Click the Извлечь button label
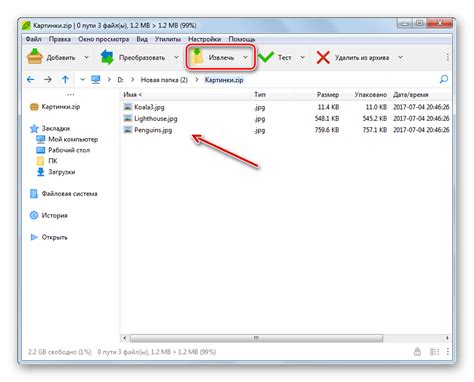 pos(221,57)
